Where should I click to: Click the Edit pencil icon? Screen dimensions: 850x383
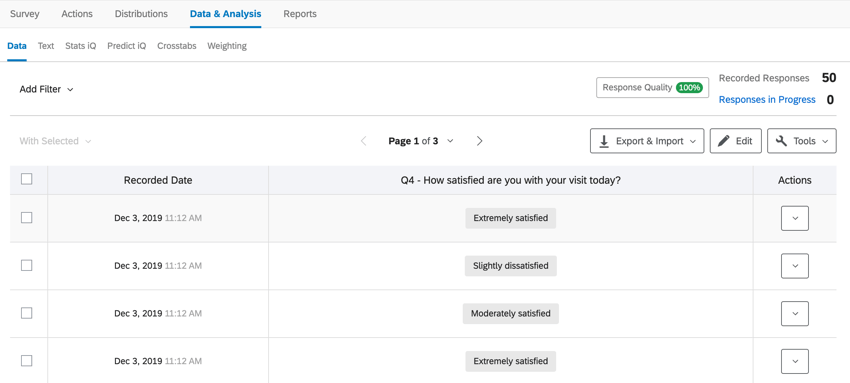pos(724,141)
